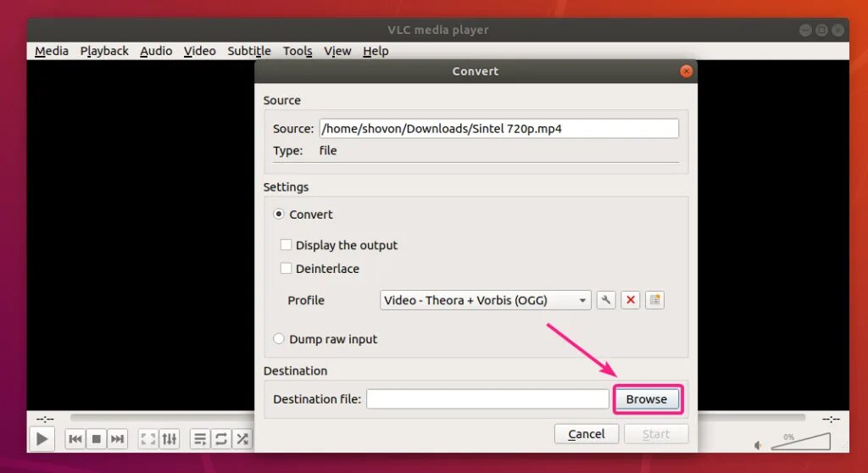This screenshot has height=473, width=868.
Task: Click Browse to choose destination file
Action: [647, 399]
